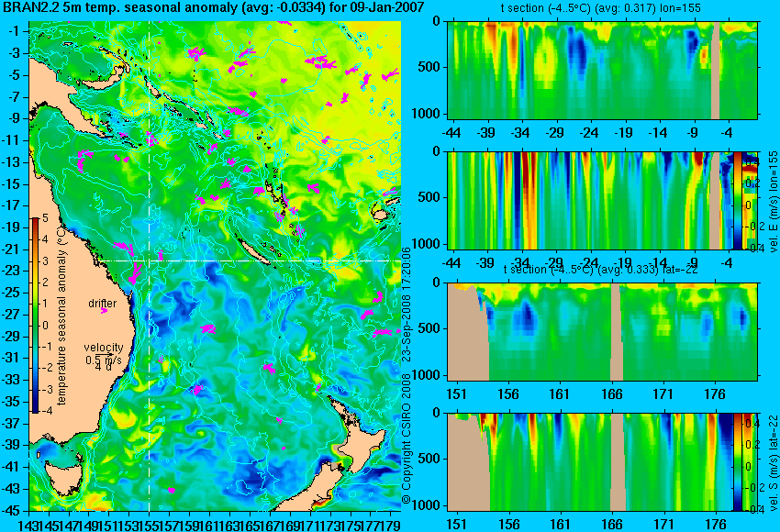Click '-4' latitude tick under lon=155 temperature section
Image resolution: width=780 pixels, height=532 pixels.
(x=728, y=133)
